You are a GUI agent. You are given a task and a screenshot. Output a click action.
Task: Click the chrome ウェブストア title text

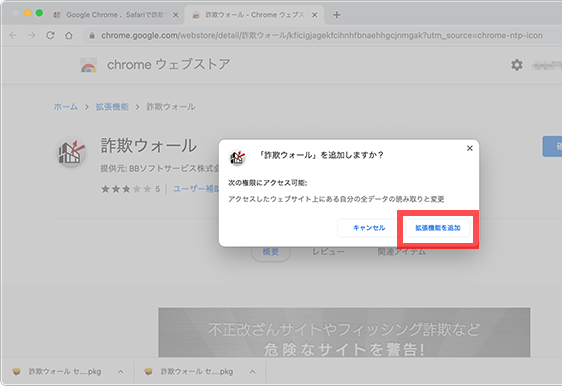(168, 65)
